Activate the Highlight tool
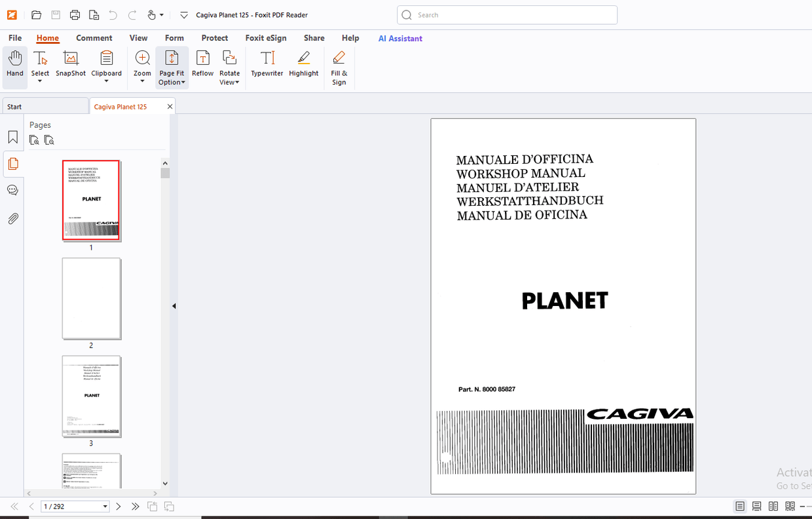The image size is (812, 519). (x=303, y=66)
